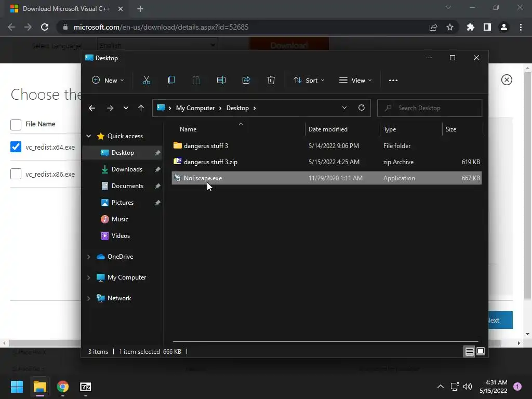Viewport: 532px width, 399px height.
Task: Select the dangerus stuff 3.zip archive
Action: coord(327,162)
